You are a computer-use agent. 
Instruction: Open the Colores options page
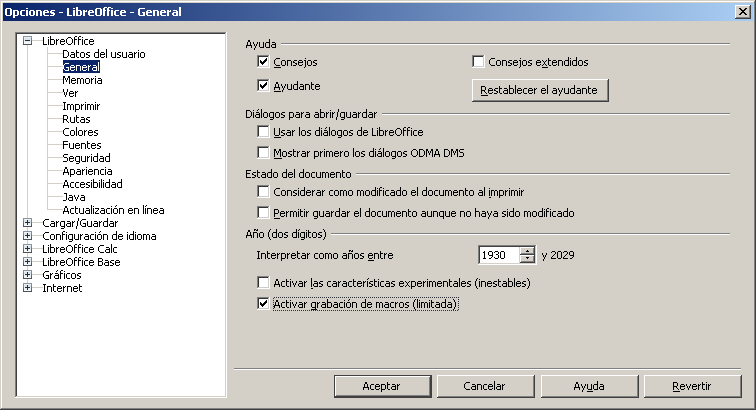click(80, 132)
